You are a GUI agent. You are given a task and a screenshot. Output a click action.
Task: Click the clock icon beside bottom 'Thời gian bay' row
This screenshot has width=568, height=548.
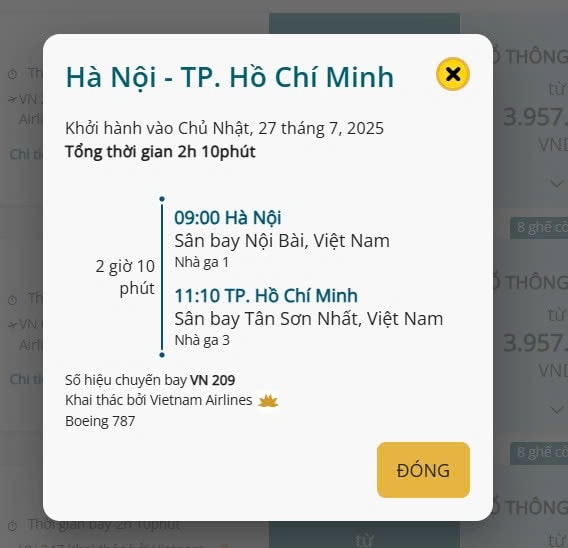click(x=13, y=526)
